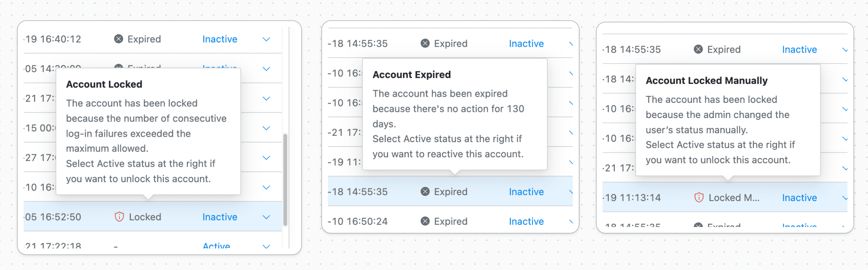Click the red shield icon beside Locked

coord(119,217)
